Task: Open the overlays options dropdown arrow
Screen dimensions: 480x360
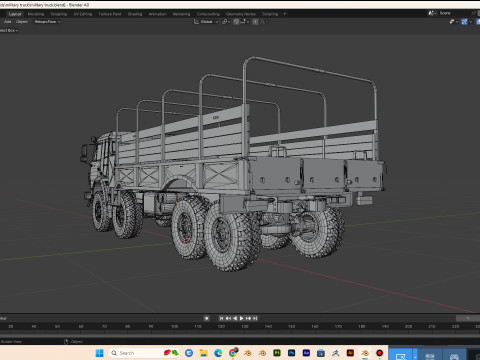Action: tap(470, 22)
